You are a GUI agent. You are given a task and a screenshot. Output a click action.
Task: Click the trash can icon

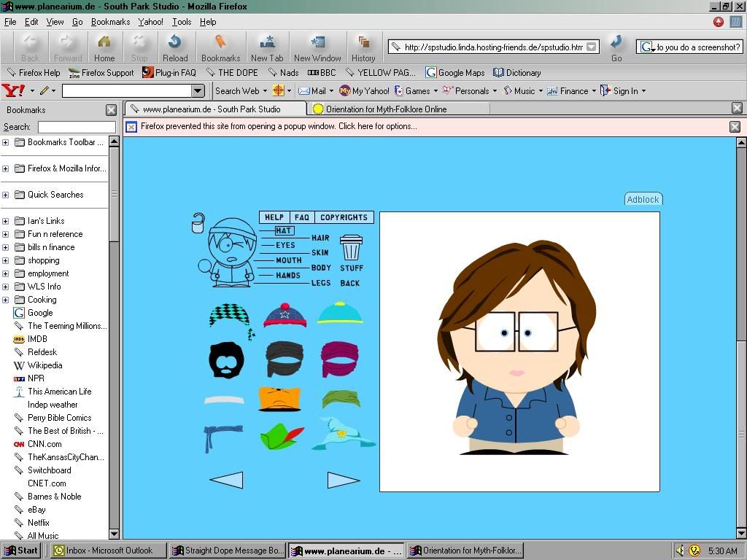click(x=351, y=248)
